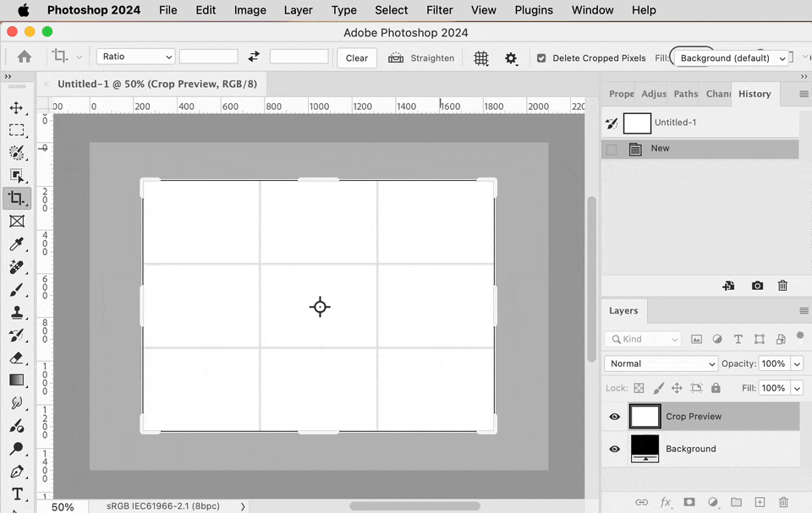Select the Brush tool

(x=17, y=290)
